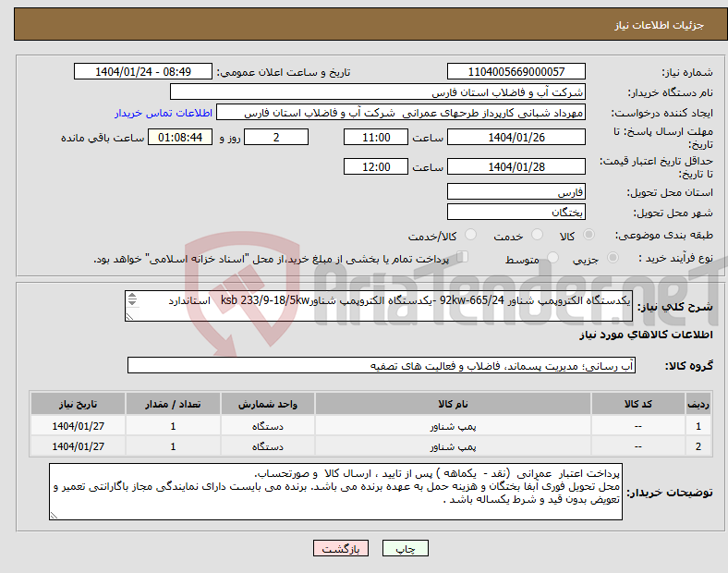728x573 pixels.
Task: Click دستگاه unit in row 1
Action: coord(268,426)
